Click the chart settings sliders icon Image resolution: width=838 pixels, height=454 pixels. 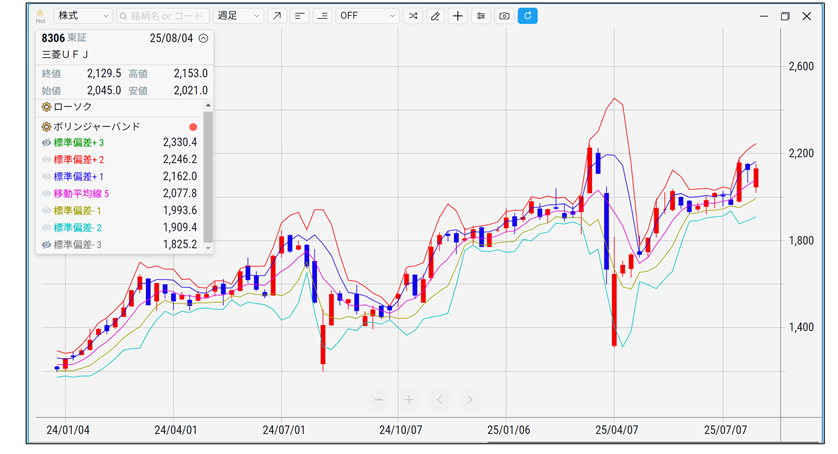pyautogui.click(x=481, y=16)
